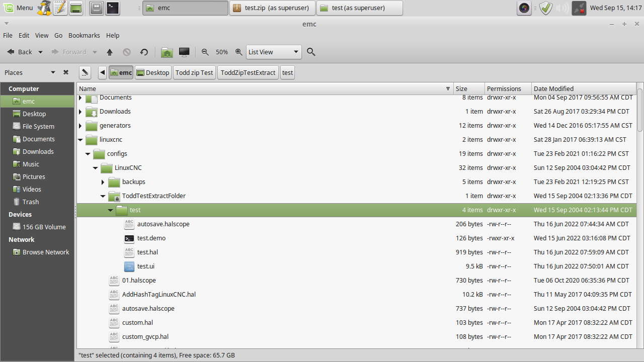
Task: Click the volume speaker tray icon
Action: point(562,8)
